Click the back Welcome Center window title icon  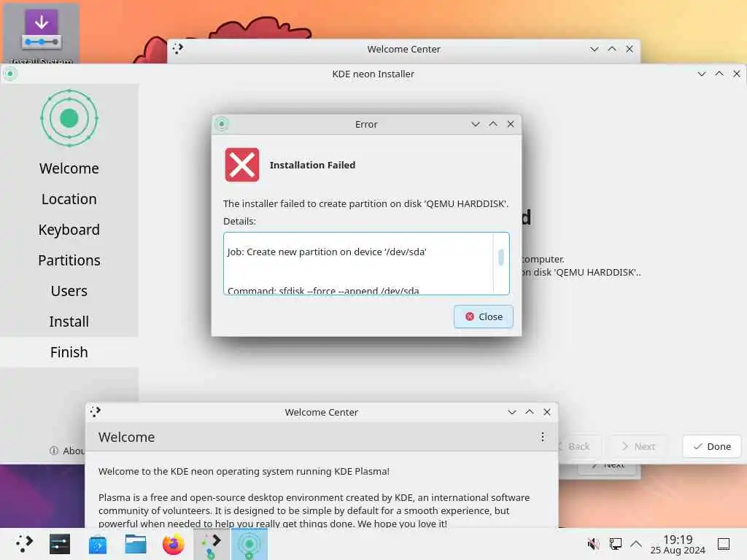point(178,49)
